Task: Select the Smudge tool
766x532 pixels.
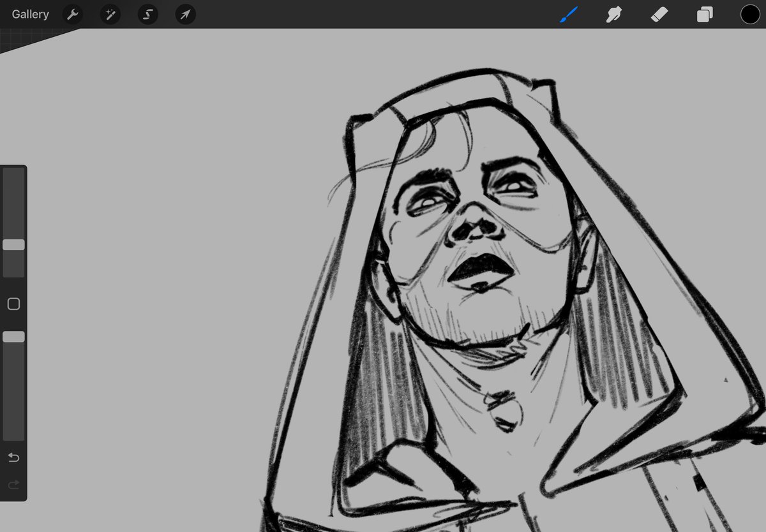Action: (x=613, y=14)
